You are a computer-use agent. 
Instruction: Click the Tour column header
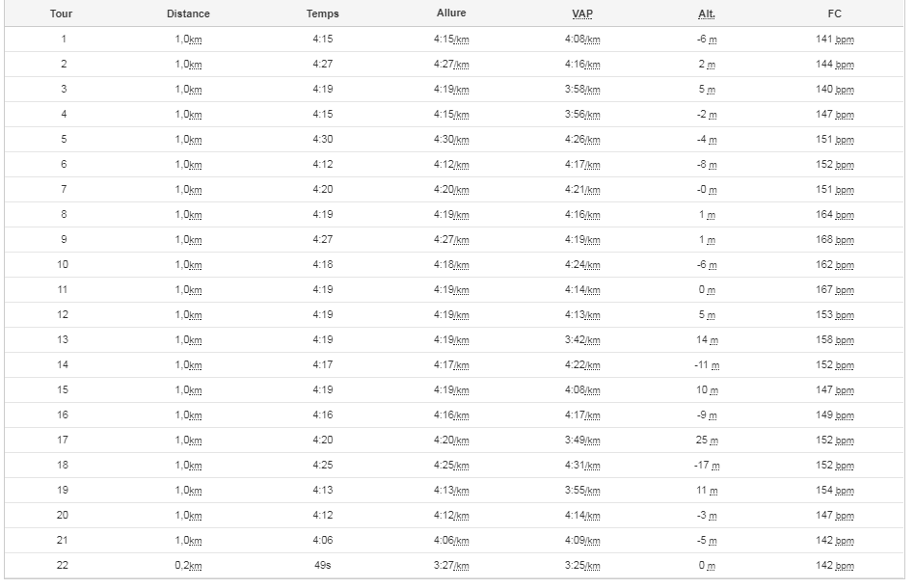[x=61, y=13]
